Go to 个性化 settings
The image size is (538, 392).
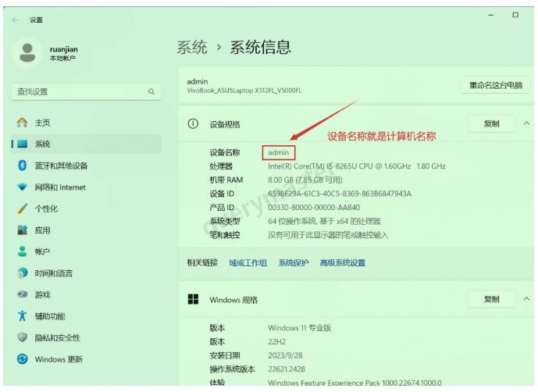pos(87,208)
